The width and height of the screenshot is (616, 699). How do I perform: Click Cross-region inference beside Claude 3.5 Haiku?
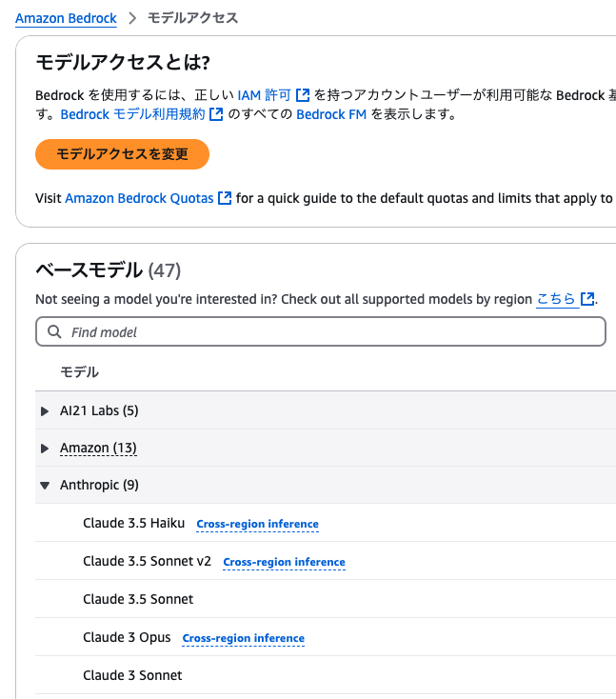tap(257, 524)
